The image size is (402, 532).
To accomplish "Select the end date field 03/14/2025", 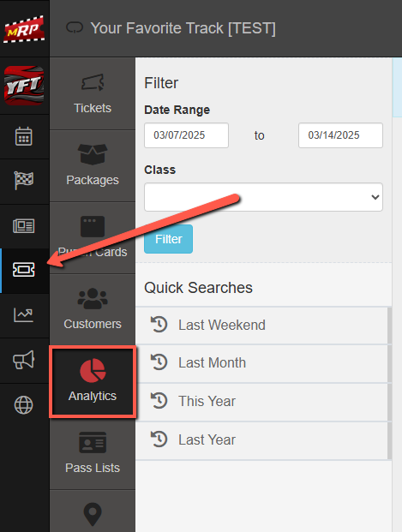I will pyautogui.click(x=340, y=135).
